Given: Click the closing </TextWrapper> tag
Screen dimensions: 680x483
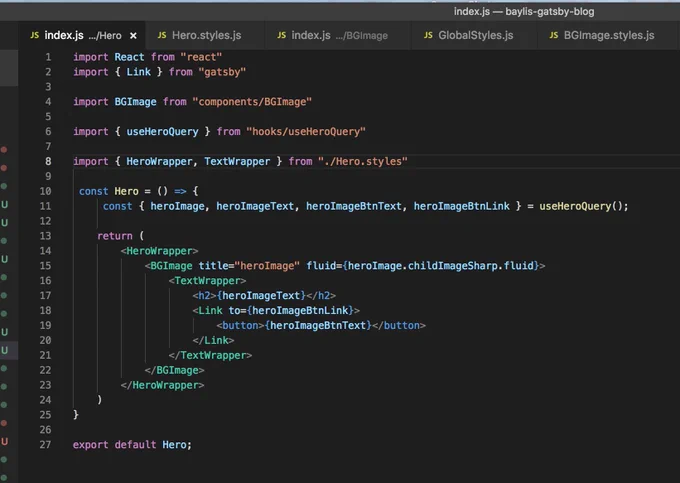Looking at the screenshot, I should tap(210, 355).
